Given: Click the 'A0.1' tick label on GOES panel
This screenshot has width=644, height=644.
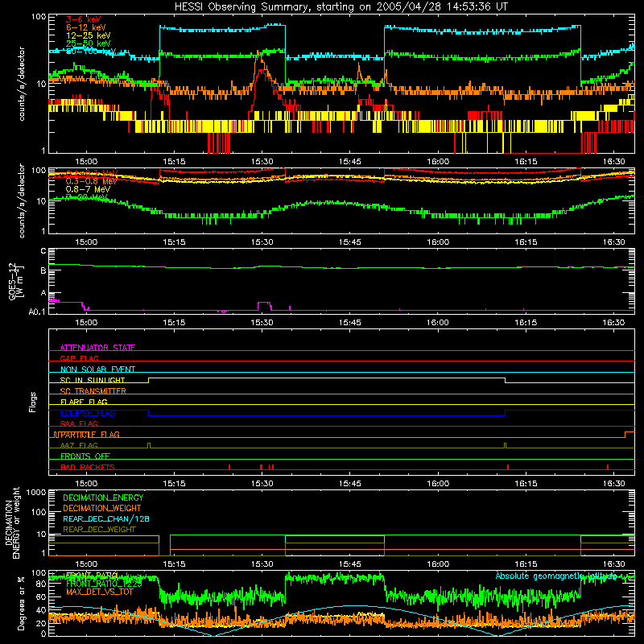Looking at the screenshot, I should tap(37, 312).
